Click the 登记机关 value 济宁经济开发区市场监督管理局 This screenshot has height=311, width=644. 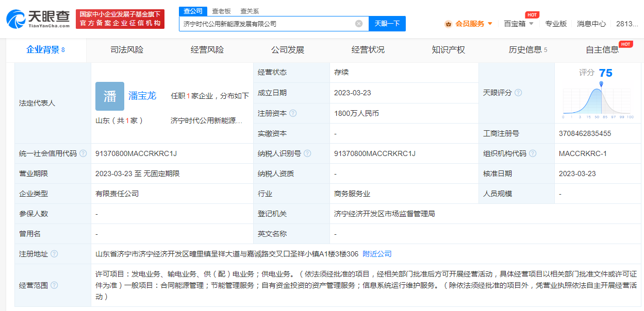coord(385,214)
